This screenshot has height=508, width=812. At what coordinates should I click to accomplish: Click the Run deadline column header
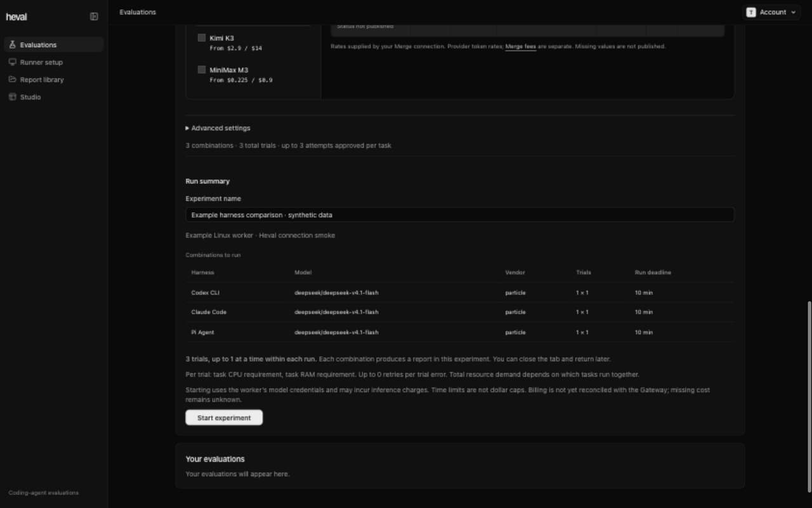653,272
